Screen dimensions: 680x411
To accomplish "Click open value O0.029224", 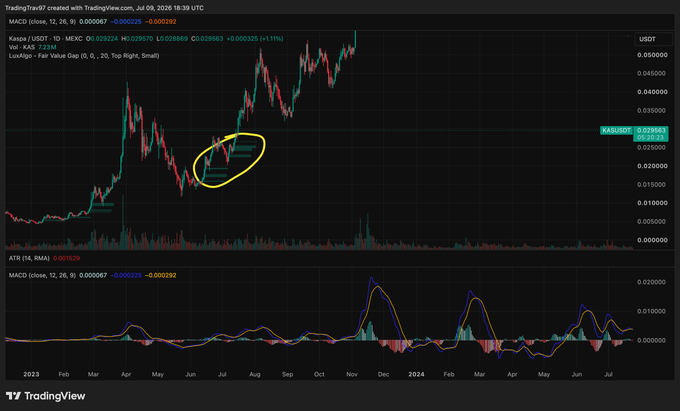I will (102, 39).
